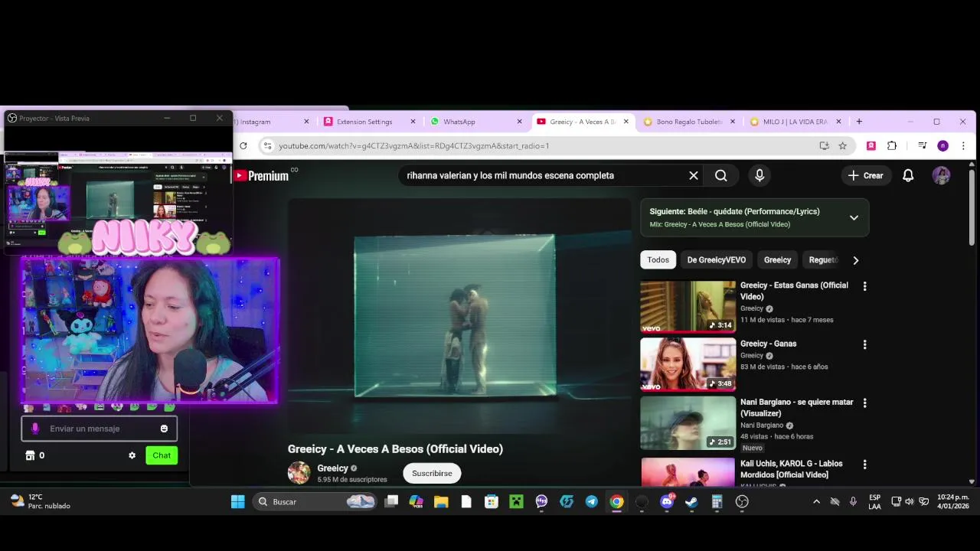This screenshot has width=980, height=551.
Task: Select the De GreeicyVEVO filter chip
Action: pyautogui.click(x=717, y=260)
